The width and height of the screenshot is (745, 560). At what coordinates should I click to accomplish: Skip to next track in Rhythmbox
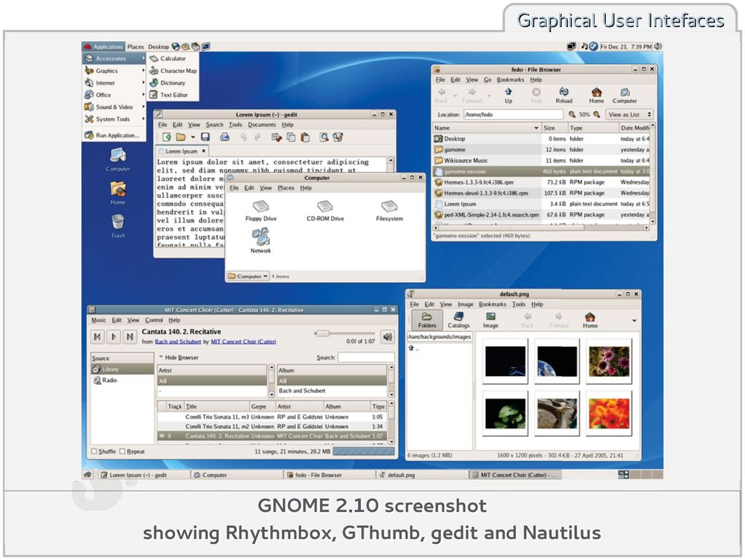[129, 337]
